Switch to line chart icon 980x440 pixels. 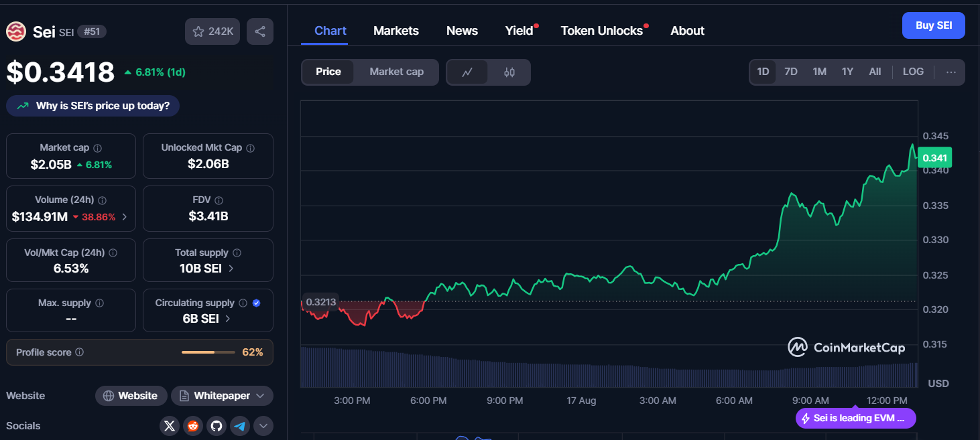(467, 72)
